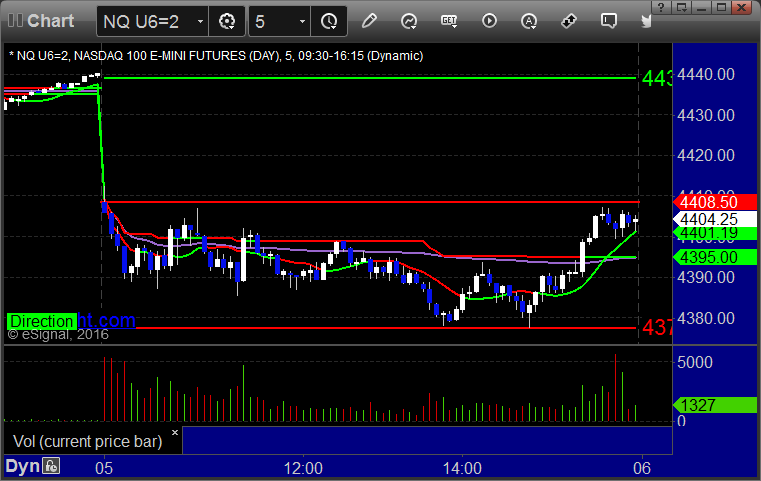Select the pencil drawing tools icon

(x=369, y=21)
